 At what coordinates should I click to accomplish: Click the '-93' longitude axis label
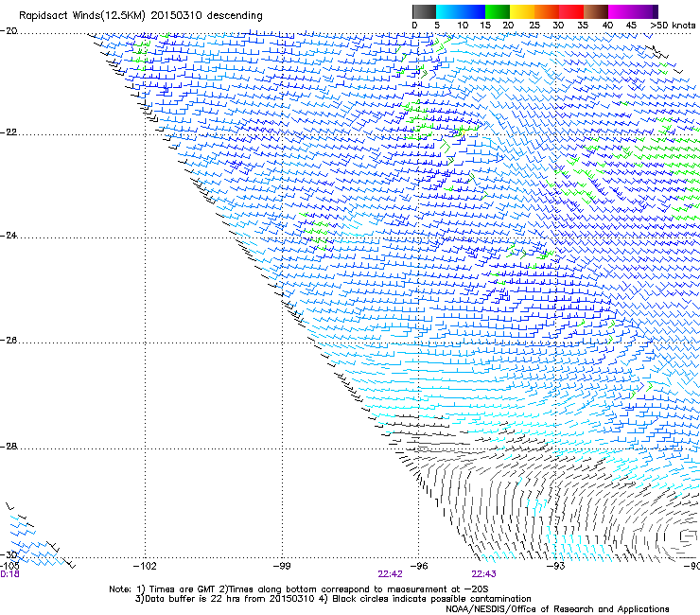point(556,567)
